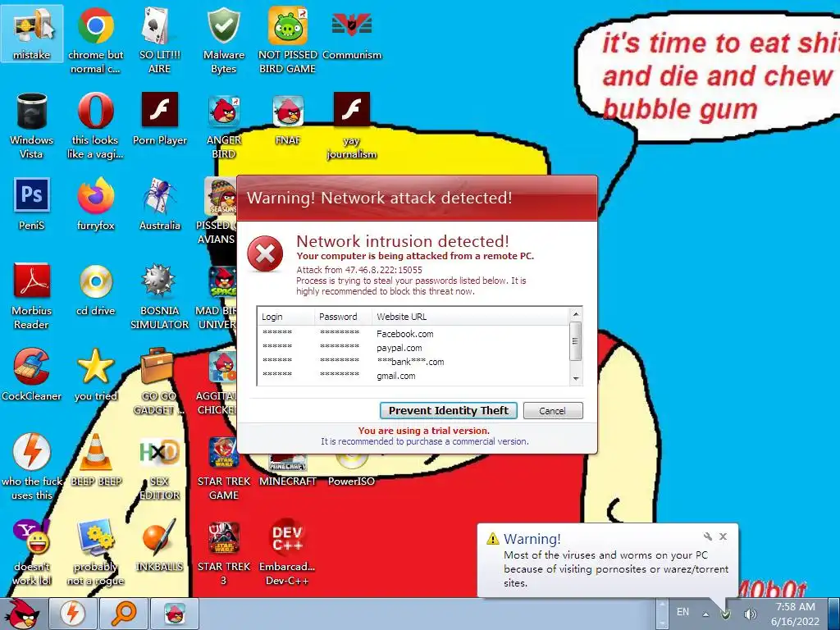
Task: Launch the 'CockCleaner' CCleaner icon
Action: 32,374
